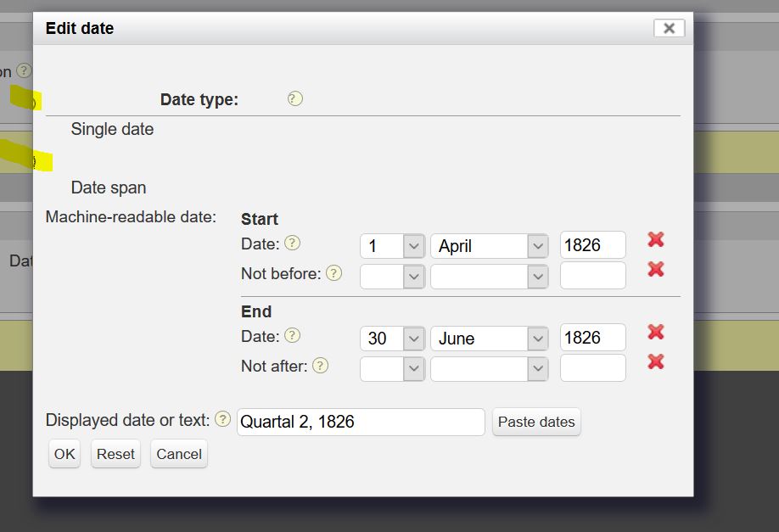Confirm with the OK button
The image size is (779, 532).
pyautogui.click(x=64, y=454)
